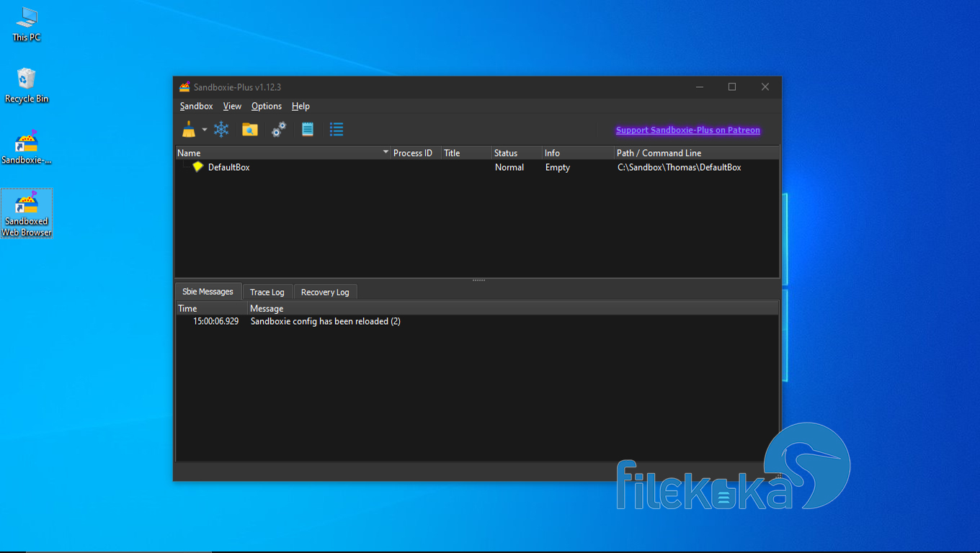Click the Status column header
The width and height of the screenshot is (980, 553).
pos(517,153)
